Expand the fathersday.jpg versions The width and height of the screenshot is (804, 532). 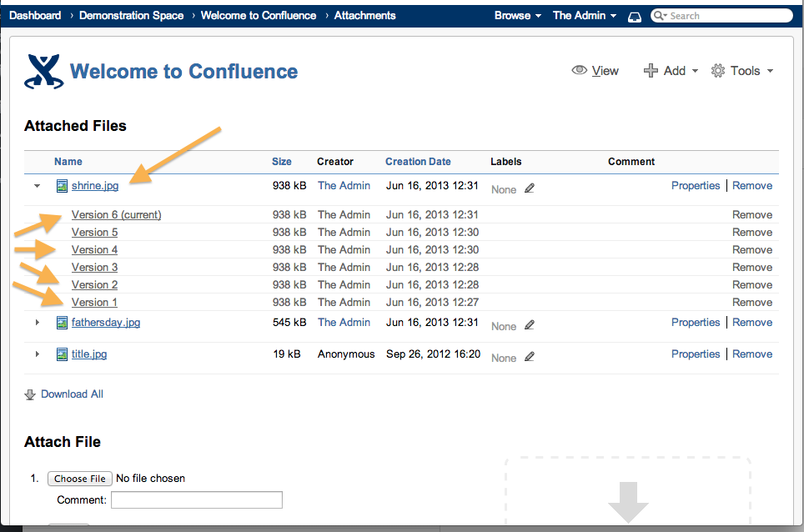37,323
